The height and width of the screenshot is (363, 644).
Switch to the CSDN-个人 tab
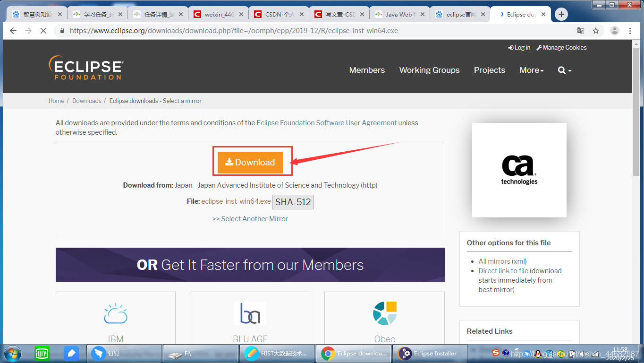[279, 14]
